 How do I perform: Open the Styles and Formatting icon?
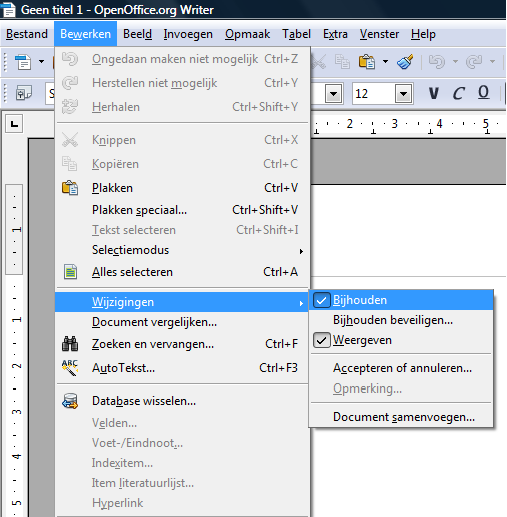pos(24,93)
